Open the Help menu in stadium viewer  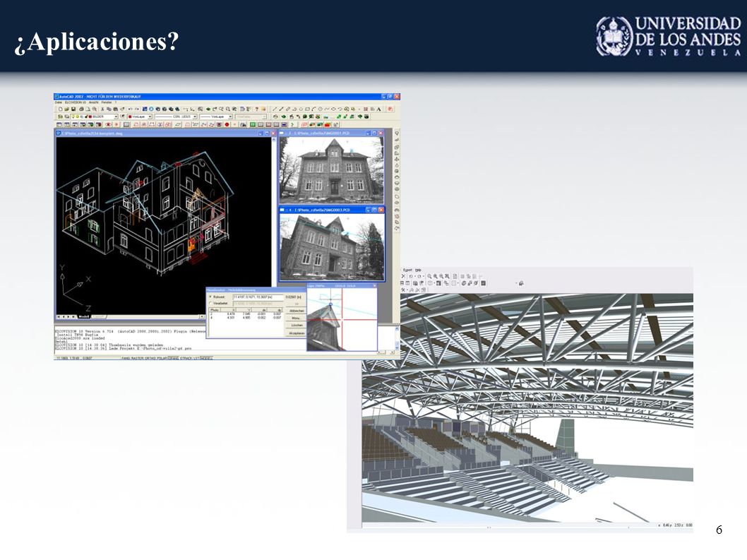click(418, 270)
